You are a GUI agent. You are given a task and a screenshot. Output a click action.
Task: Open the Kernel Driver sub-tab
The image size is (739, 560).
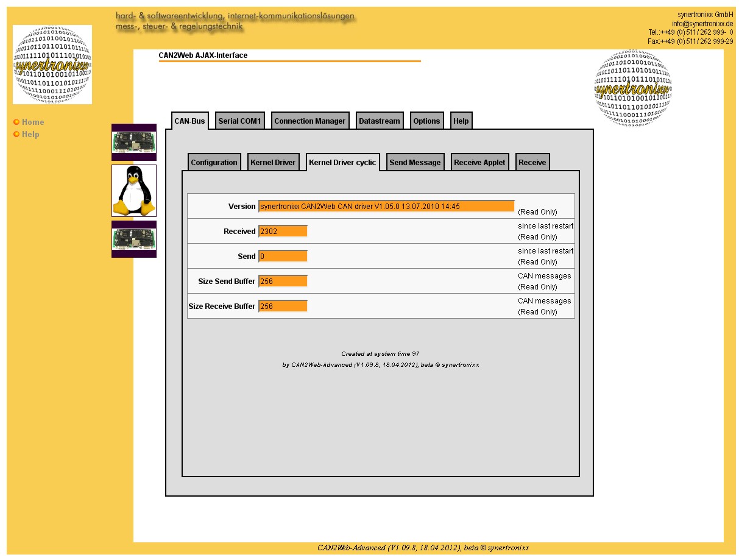point(273,163)
